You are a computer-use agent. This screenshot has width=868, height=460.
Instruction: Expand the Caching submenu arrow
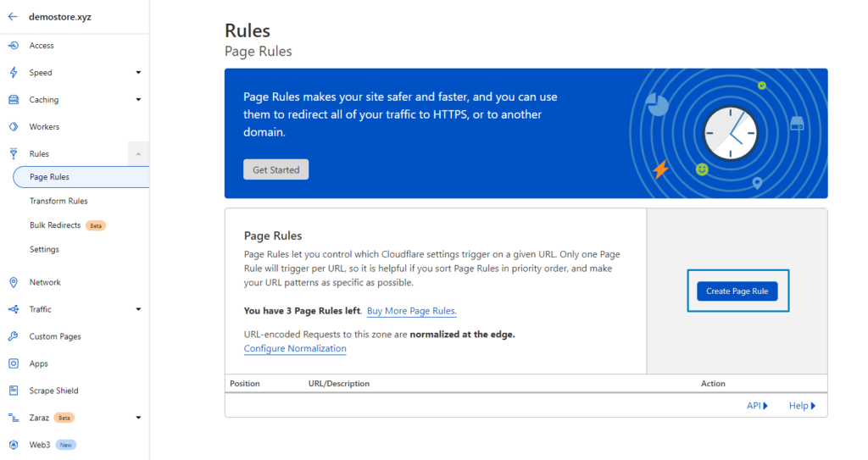pos(138,100)
